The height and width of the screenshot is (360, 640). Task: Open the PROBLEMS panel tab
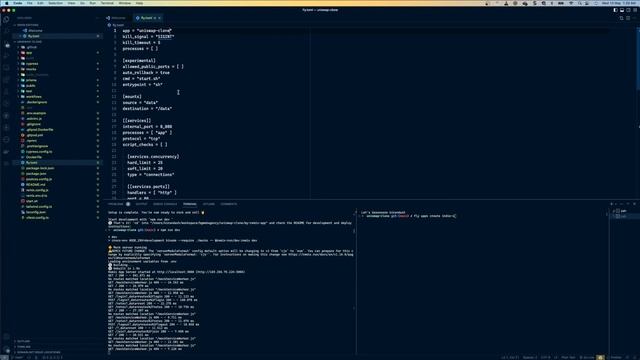pyautogui.click(x=116, y=204)
